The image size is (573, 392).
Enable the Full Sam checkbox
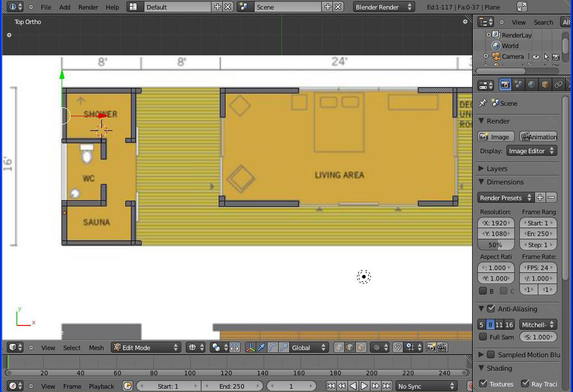pos(483,337)
